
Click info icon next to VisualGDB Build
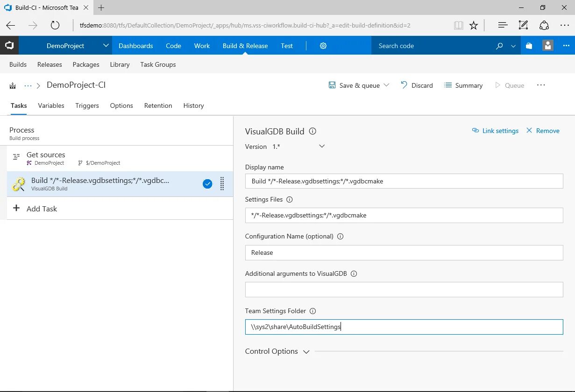point(313,131)
